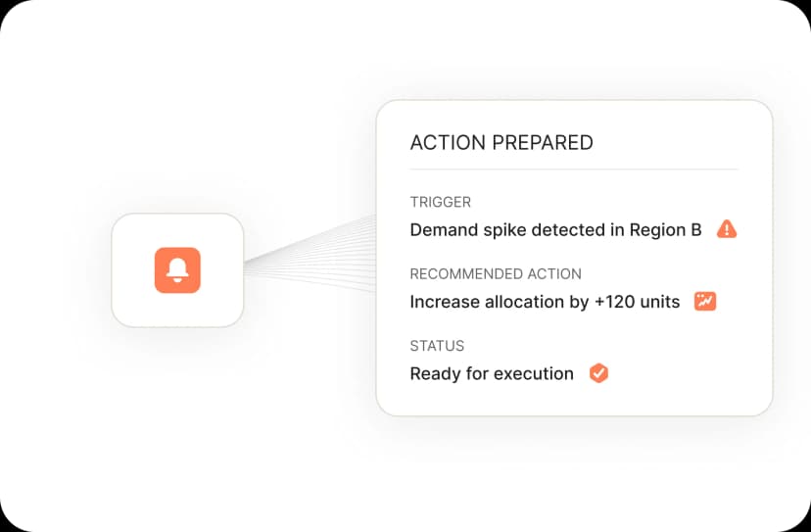Click the word "Demand" in the trigger text
Viewport: 811px width, 532px height.
tap(443, 230)
